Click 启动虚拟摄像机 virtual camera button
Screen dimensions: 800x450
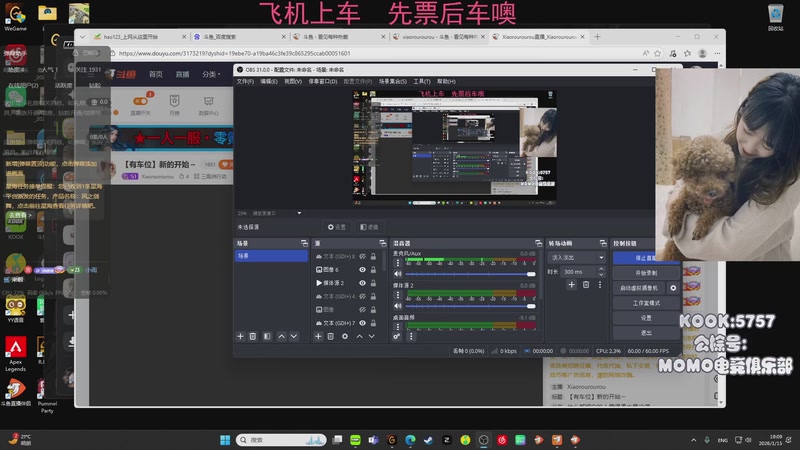pyautogui.click(x=639, y=288)
